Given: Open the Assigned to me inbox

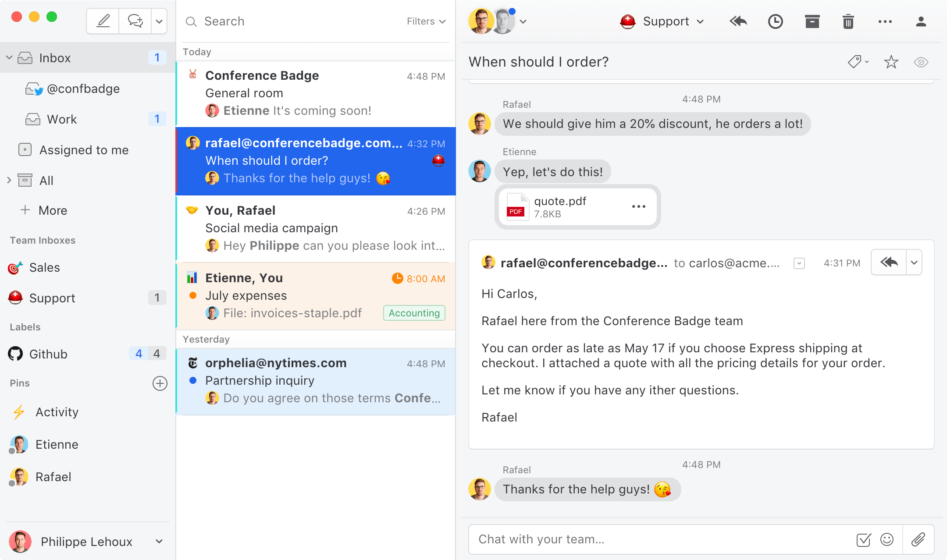Looking at the screenshot, I should 83,150.
